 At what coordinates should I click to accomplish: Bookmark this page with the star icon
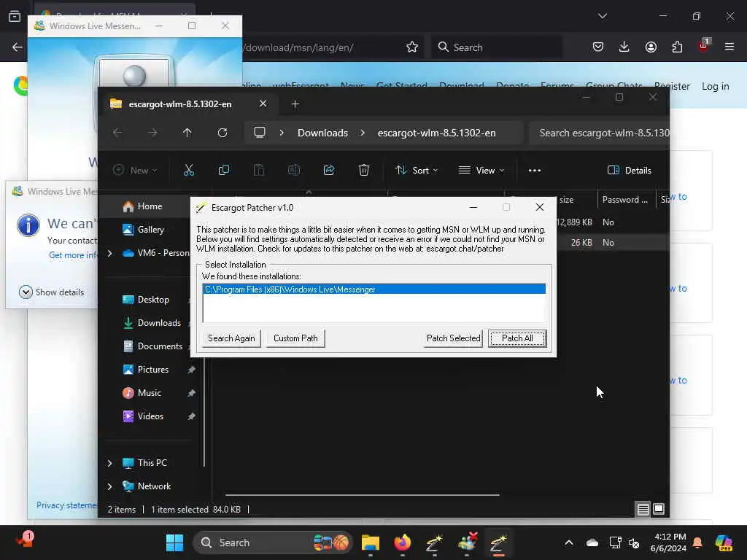click(x=412, y=47)
